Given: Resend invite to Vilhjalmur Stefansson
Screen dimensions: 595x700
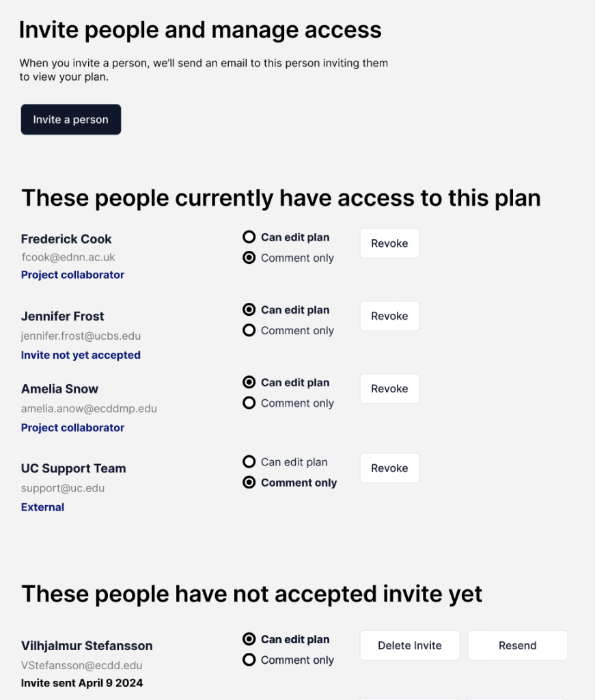Looking at the screenshot, I should [517, 645].
